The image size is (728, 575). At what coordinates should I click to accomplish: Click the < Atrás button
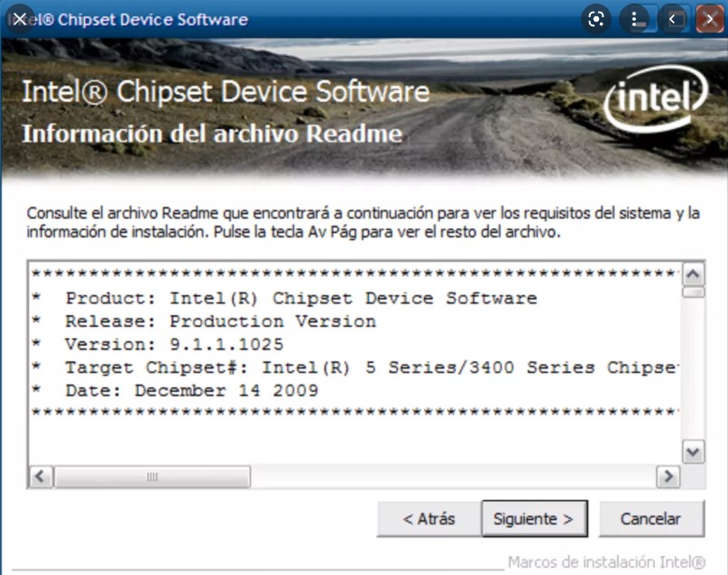pyautogui.click(x=429, y=518)
